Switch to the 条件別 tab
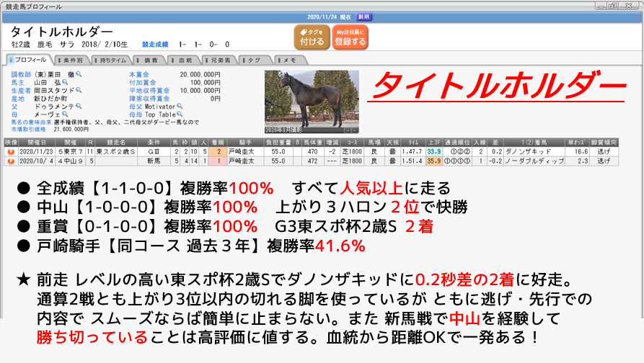Screen dimensions: 644x363 76,60
